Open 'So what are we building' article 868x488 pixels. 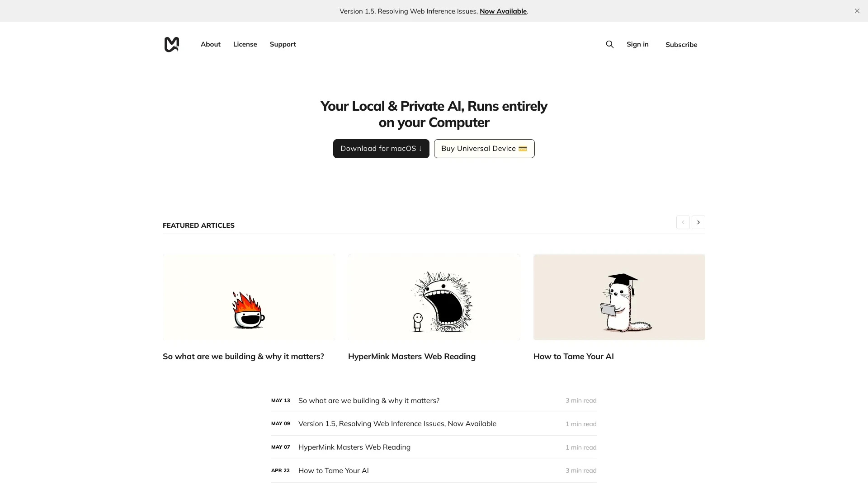(x=243, y=357)
